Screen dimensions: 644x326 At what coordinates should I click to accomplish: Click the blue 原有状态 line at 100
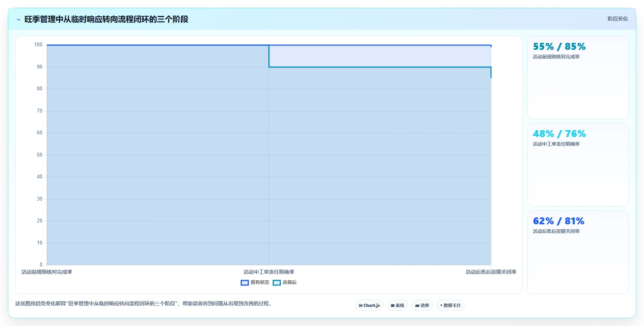point(269,45)
